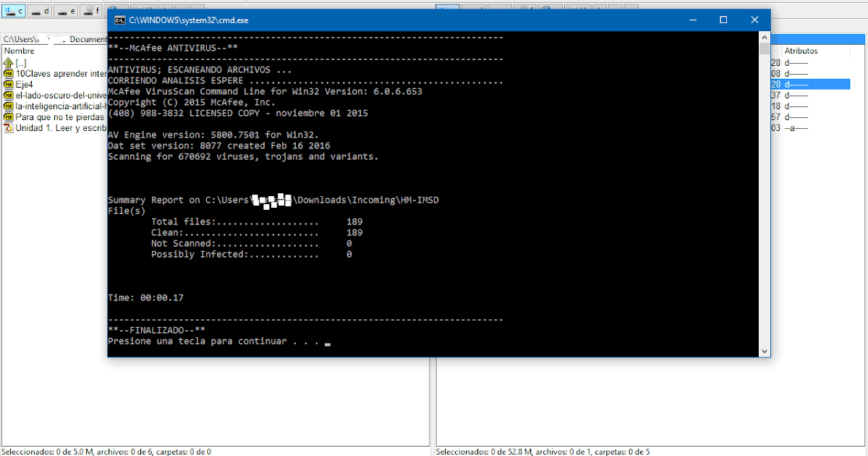Close the cmd.exe window
The image size is (868, 456).
click(754, 20)
